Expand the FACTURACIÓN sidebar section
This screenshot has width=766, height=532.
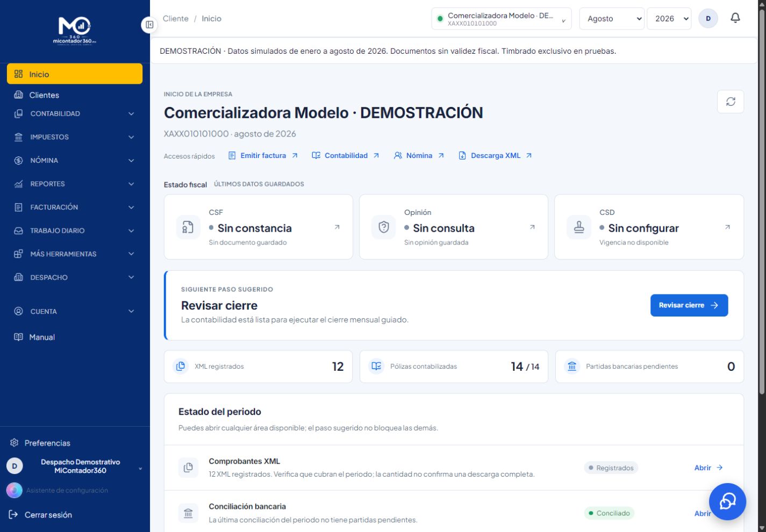pyautogui.click(x=75, y=207)
